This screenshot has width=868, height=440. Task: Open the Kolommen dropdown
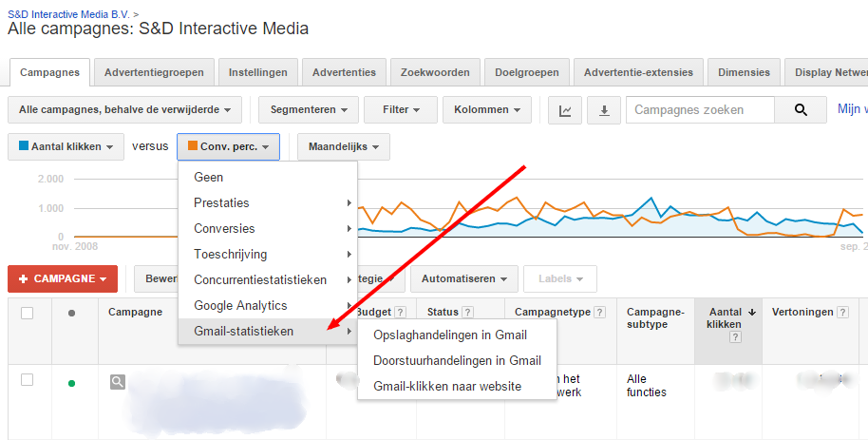click(x=487, y=109)
